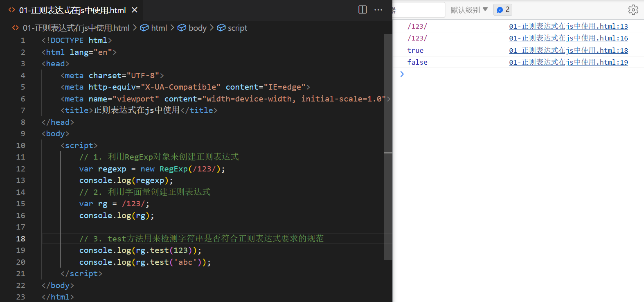Screen dimensions: 644x302
Task: Click the cube icon beside script breadcrumb
Action: coord(221,28)
